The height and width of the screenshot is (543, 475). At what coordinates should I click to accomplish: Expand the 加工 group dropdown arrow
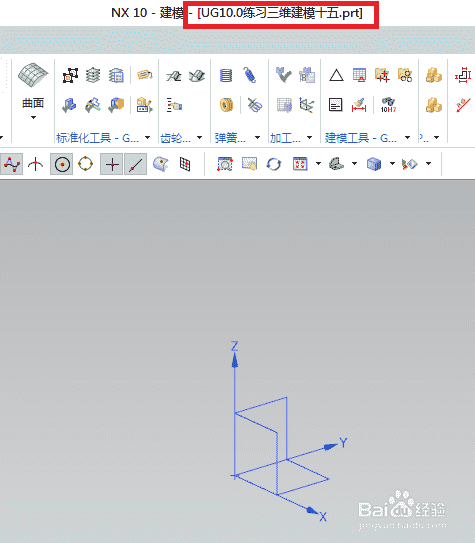(x=310, y=137)
